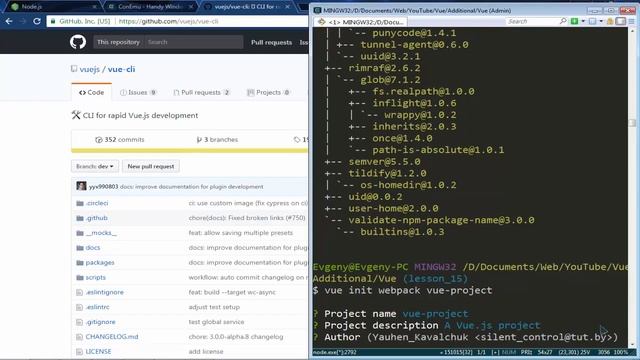
Task: Click file icon beside .gitignore
Action: pyautogui.click(x=80, y=322)
